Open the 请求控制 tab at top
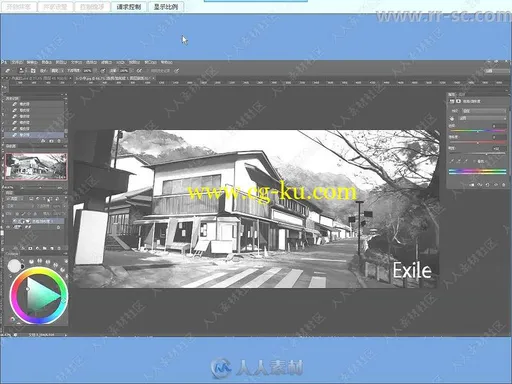Image resolution: width=512 pixels, height=384 pixels. (128, 7)
